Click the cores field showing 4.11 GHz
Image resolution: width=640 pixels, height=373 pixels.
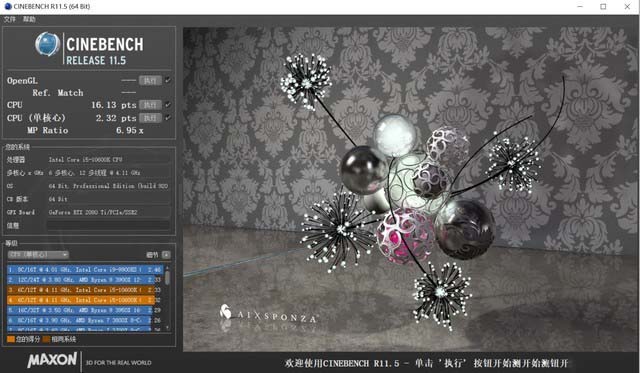click(108, 173)
